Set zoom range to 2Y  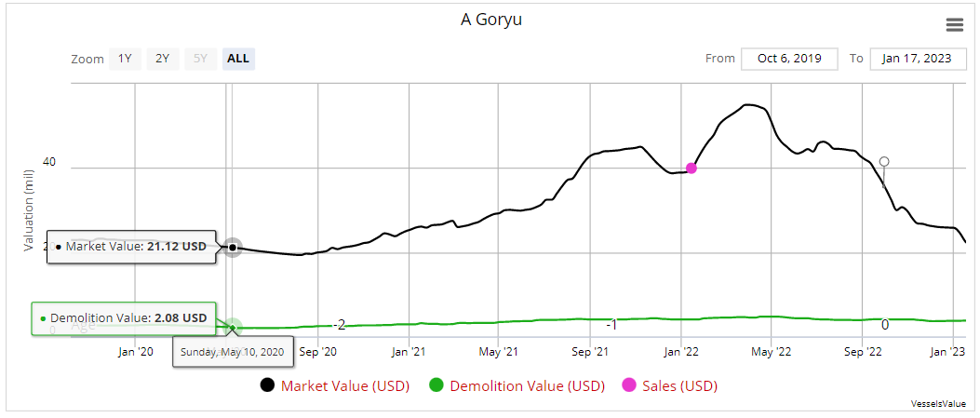pyautogui.click(x=163, y=59)
